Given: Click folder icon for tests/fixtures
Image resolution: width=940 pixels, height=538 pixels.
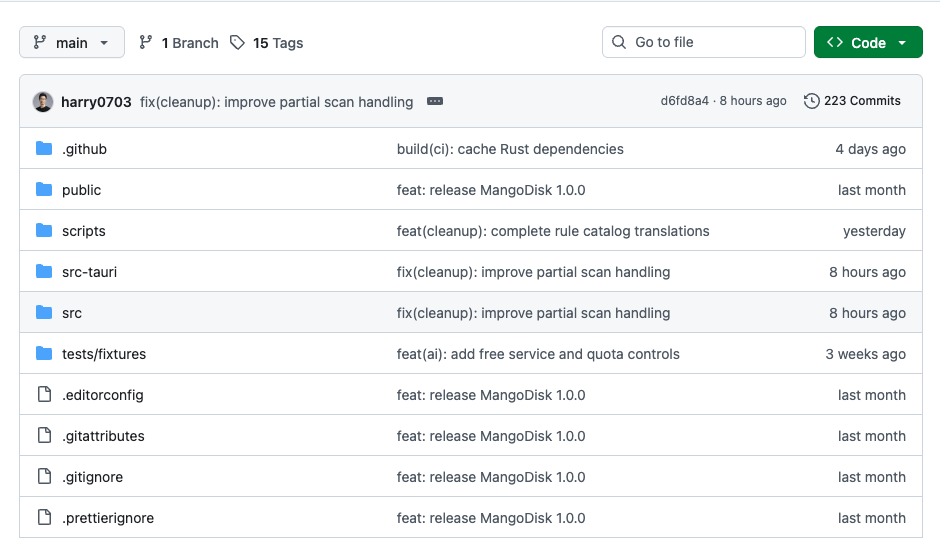Looking at the screenshot, I should 44,353.
